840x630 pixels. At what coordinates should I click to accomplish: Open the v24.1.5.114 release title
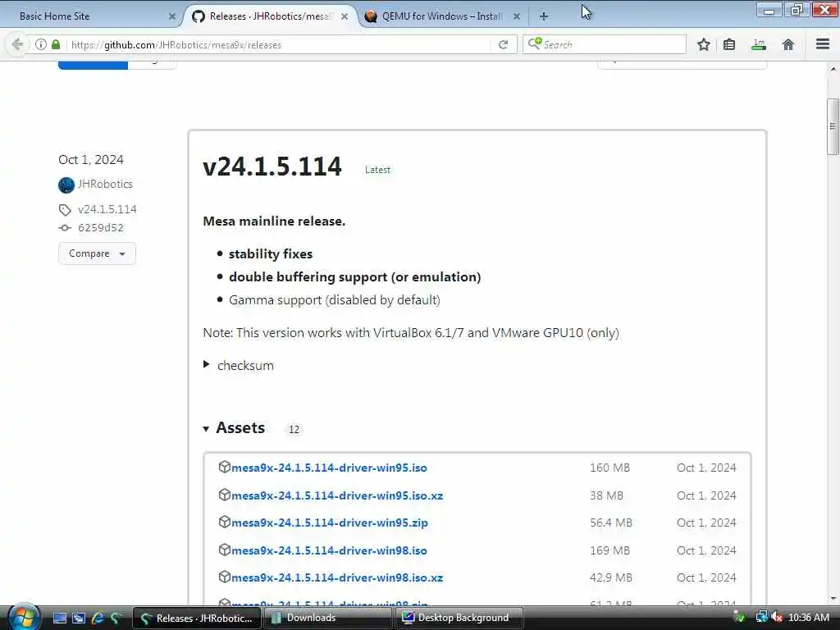[272, 166]
